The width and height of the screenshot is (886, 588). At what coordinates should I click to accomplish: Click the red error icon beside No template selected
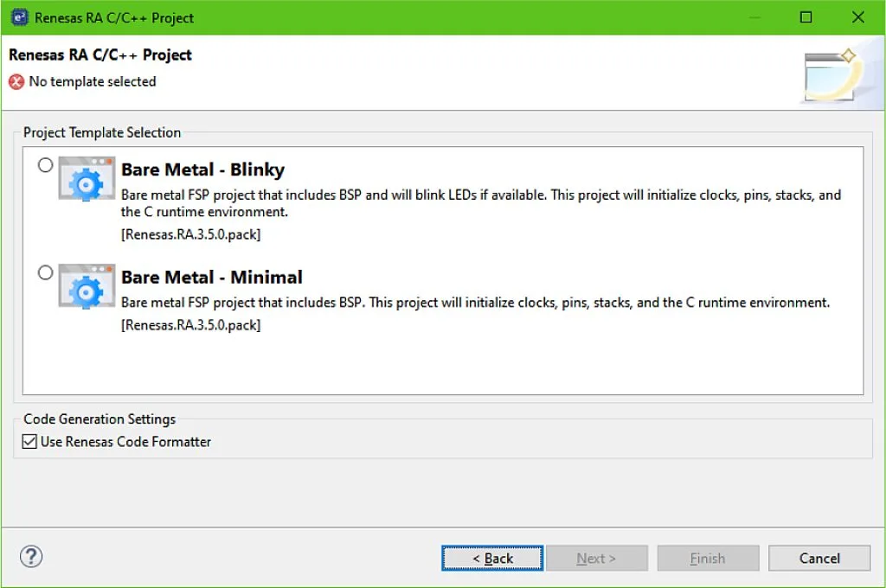click(x=16, y=82)
